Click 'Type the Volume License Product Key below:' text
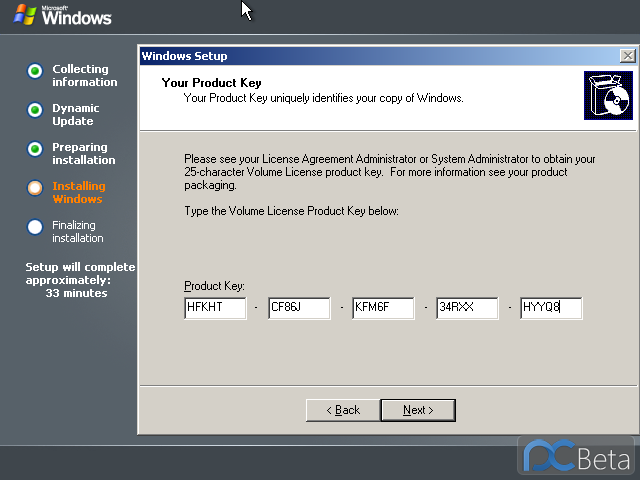Screen dimensions: 640x480 click(x=291, y=211)
